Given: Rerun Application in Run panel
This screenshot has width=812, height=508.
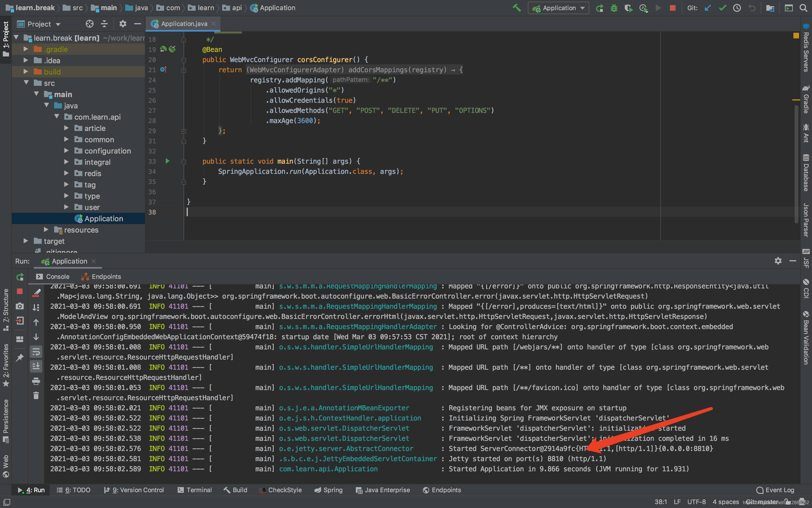Looking at the screenshot, I should click(x=20, y=277).
